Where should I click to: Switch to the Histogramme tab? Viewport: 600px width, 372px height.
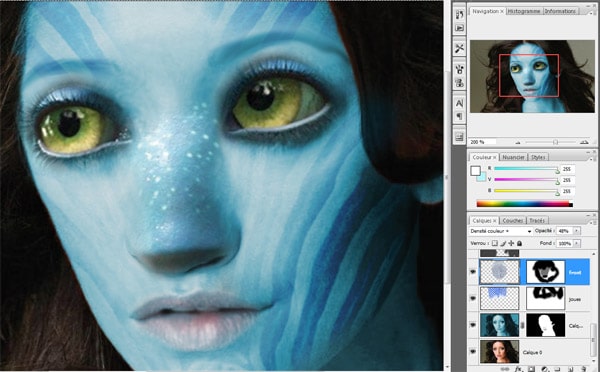[x=523, y=11]
